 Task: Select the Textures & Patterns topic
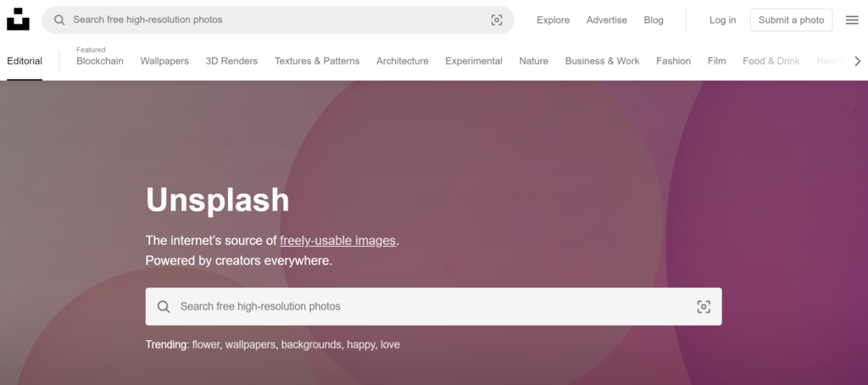[317, 61]
